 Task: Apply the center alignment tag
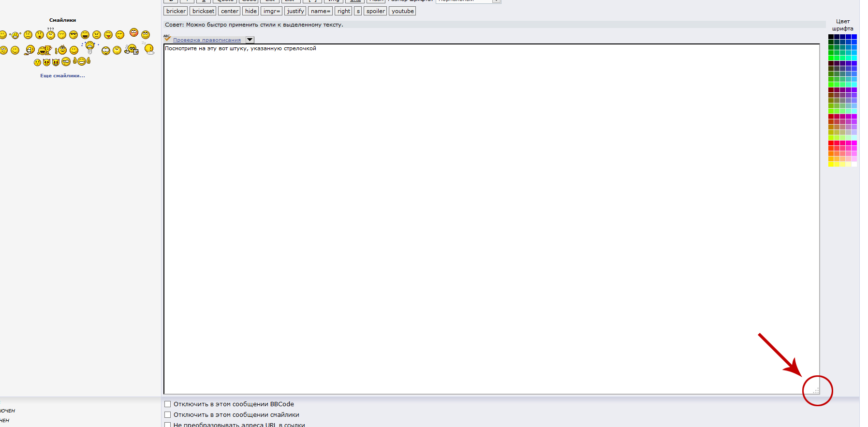(x=229, y=11)
